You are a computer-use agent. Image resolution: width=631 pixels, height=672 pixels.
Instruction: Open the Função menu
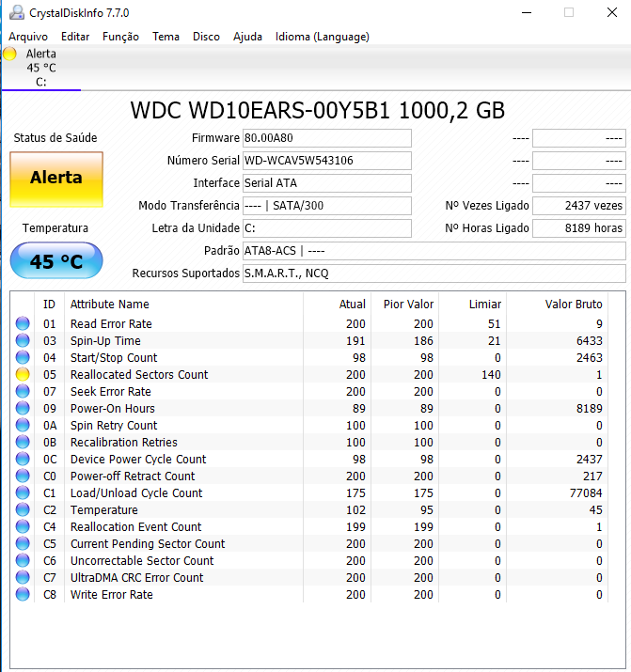(121, 37)
